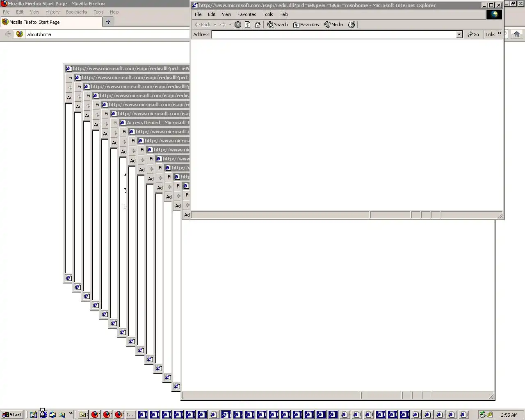Image resolution: width=525 pixels, height=420 pixels.
Task: Open the Address bar dropdown list
Action: [x=459, y=34]
